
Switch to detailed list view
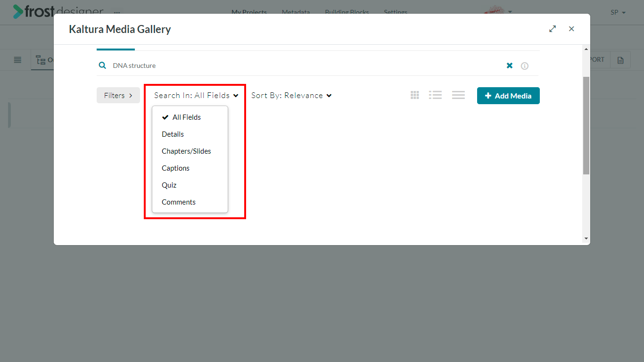(x=435, y=95)
